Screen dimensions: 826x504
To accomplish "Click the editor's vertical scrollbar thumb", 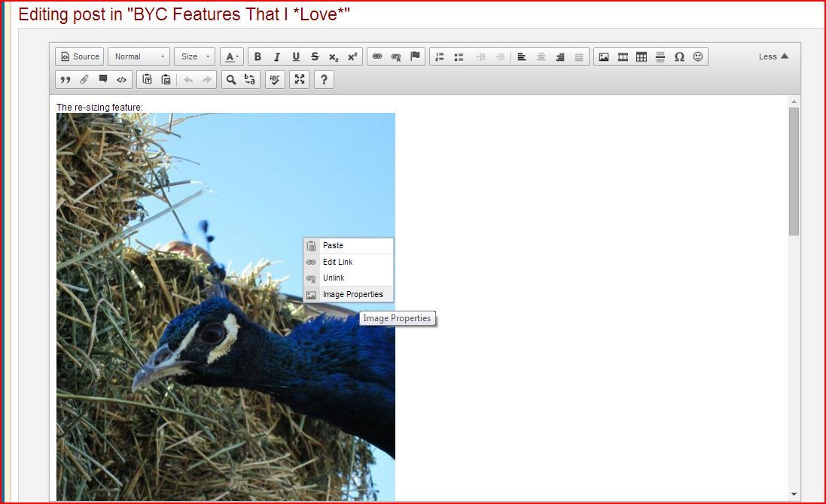I will [x=794, y=172].
